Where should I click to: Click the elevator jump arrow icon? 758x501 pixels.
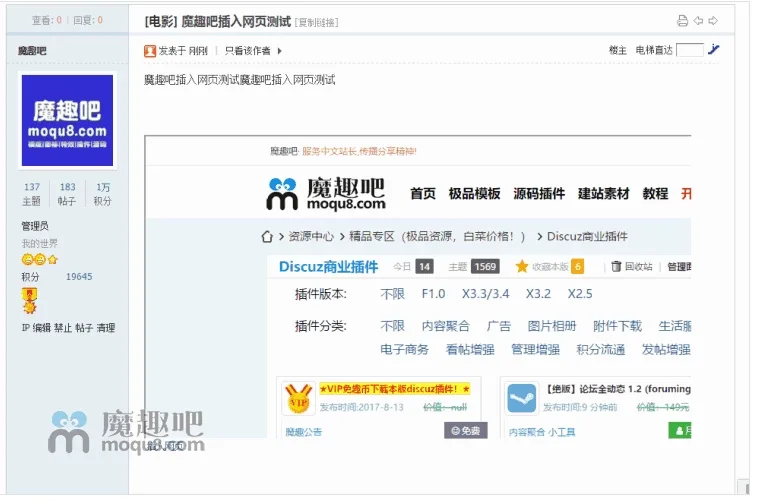714,49
